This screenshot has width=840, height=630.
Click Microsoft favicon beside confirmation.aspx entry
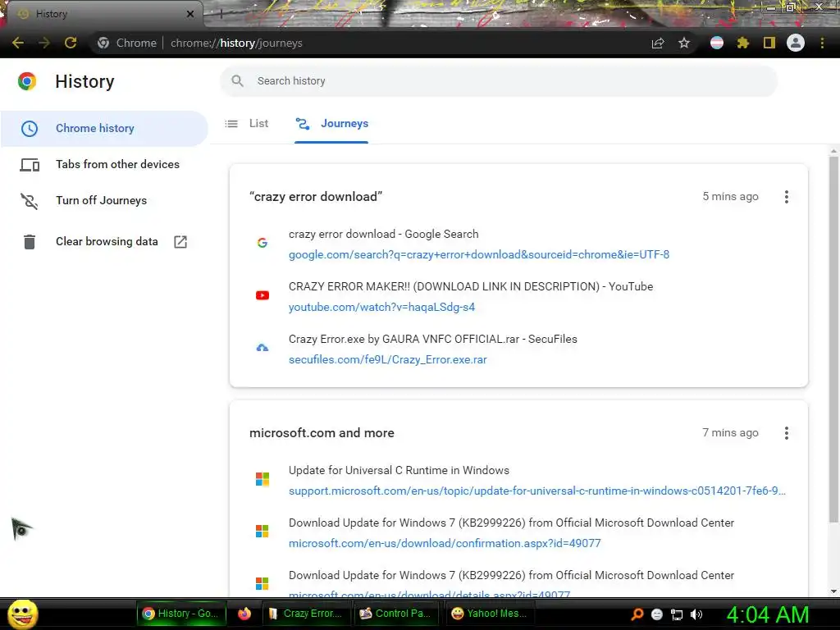(262, 532)
